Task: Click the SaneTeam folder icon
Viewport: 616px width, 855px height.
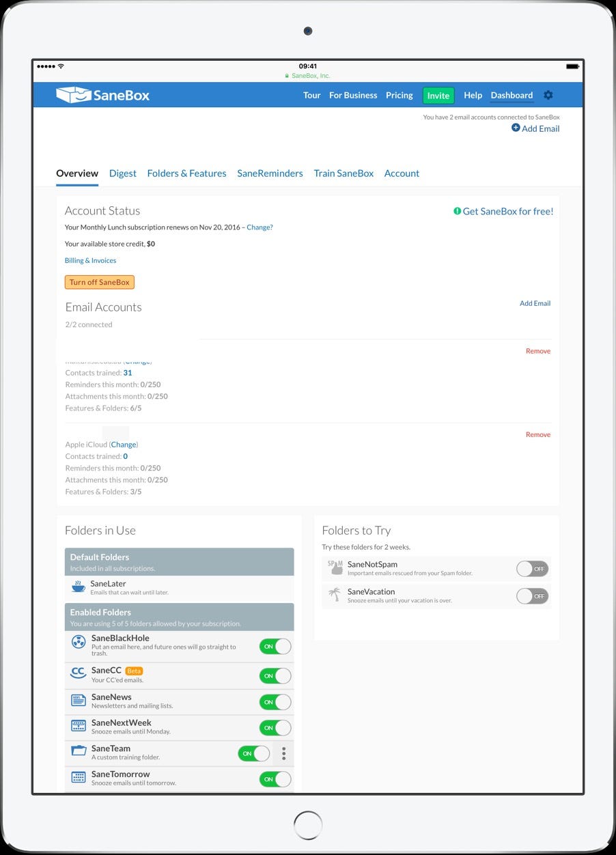Action: [79, 751]
